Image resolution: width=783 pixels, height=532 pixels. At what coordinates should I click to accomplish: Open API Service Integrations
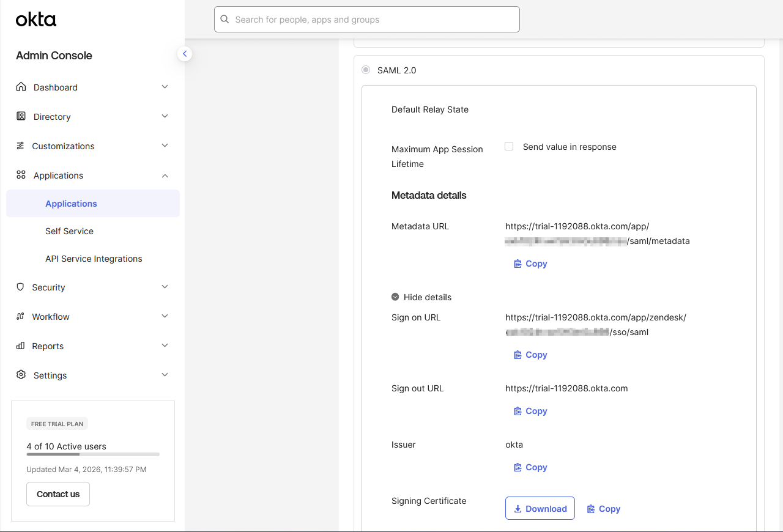(93, 259)
